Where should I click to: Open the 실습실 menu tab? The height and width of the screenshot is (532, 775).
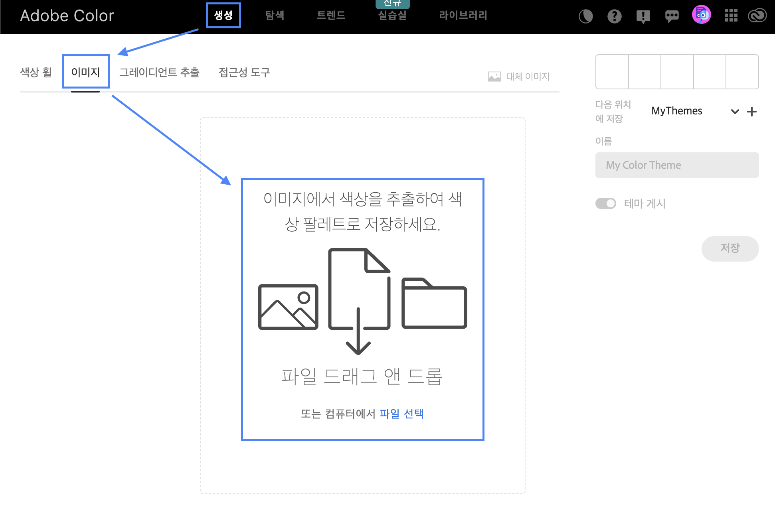392,15
